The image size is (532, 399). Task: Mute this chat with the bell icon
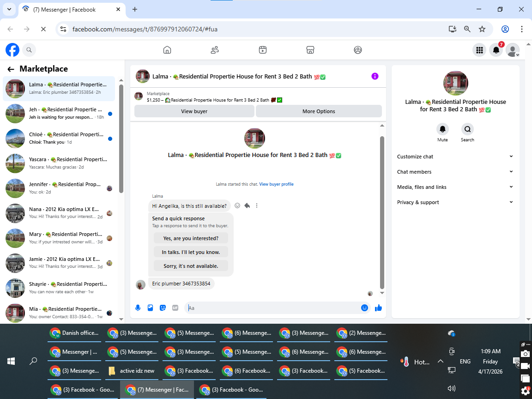pyautogui.click(x=442, y=129)
